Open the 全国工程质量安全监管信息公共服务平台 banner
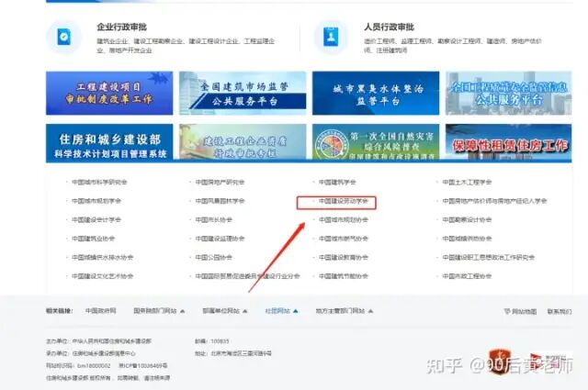This screenshot has height=390, width=588. (508, 94)
